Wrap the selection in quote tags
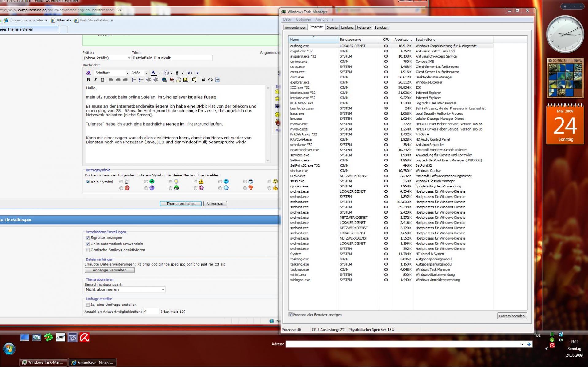588x367 pixels. click(x=194, y=80)
